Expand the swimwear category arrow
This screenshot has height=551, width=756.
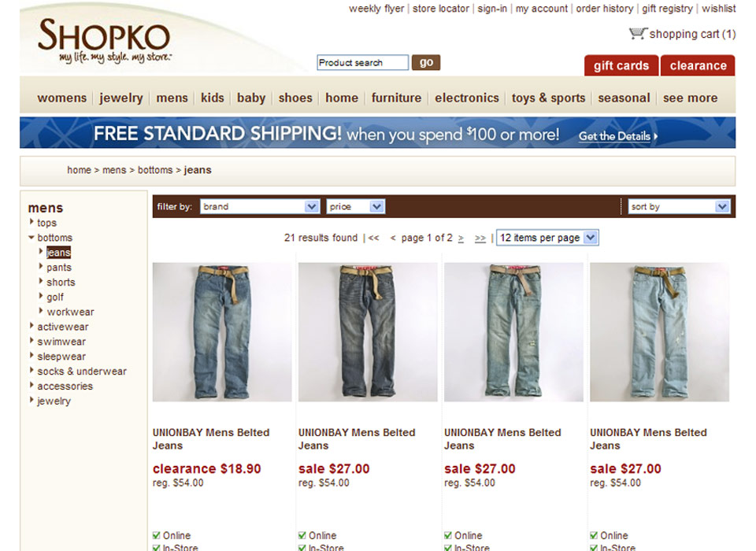click(x=31, y=341)
